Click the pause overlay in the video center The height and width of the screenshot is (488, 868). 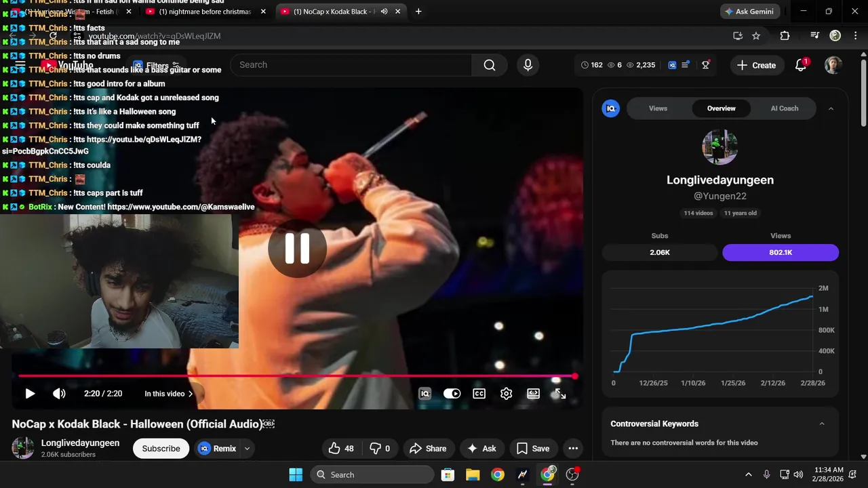click(x=297, y=249)
